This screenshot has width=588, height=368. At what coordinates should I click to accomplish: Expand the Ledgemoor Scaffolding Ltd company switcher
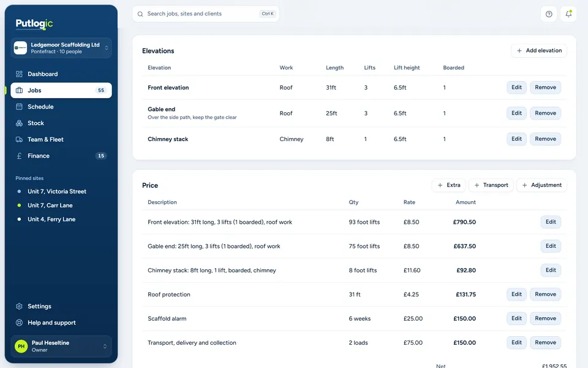click(61, 48)
